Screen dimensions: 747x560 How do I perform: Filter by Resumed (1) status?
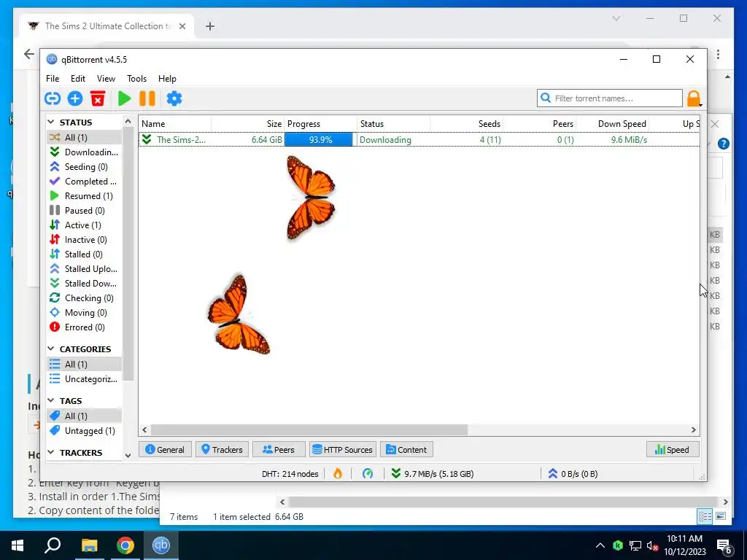(x=84, y=195)
